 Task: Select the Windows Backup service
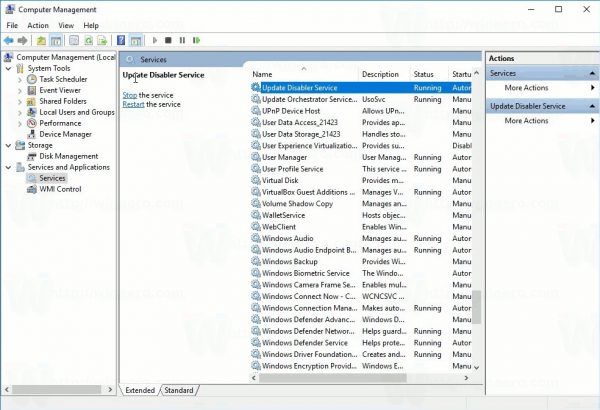click(361, 261)
